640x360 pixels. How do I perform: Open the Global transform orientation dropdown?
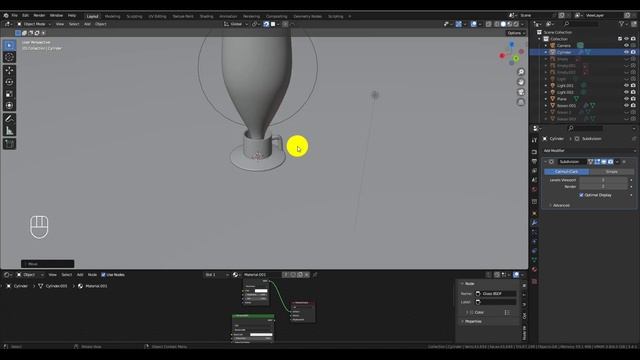tap(236, 24)
